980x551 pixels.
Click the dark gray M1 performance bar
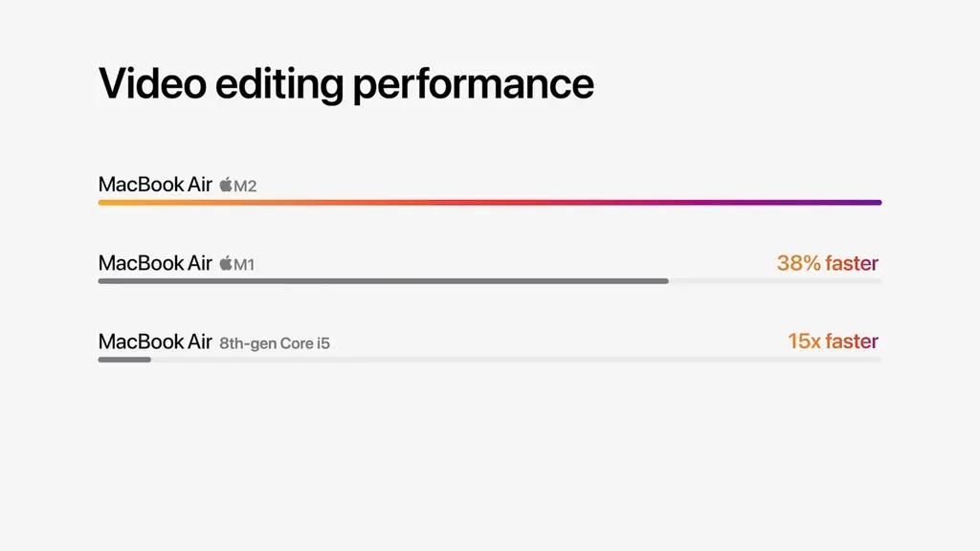(x=383, y=281)
